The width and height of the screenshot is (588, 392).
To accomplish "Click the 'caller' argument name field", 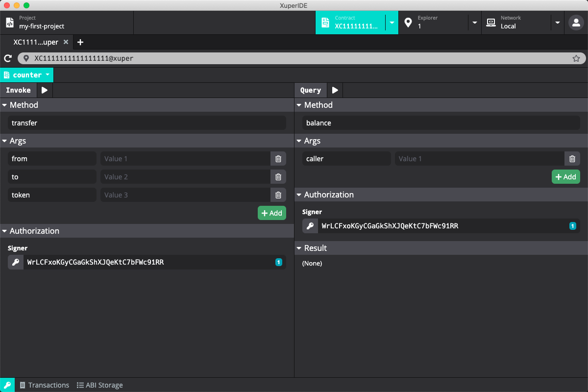I will [x=346, y=159].
